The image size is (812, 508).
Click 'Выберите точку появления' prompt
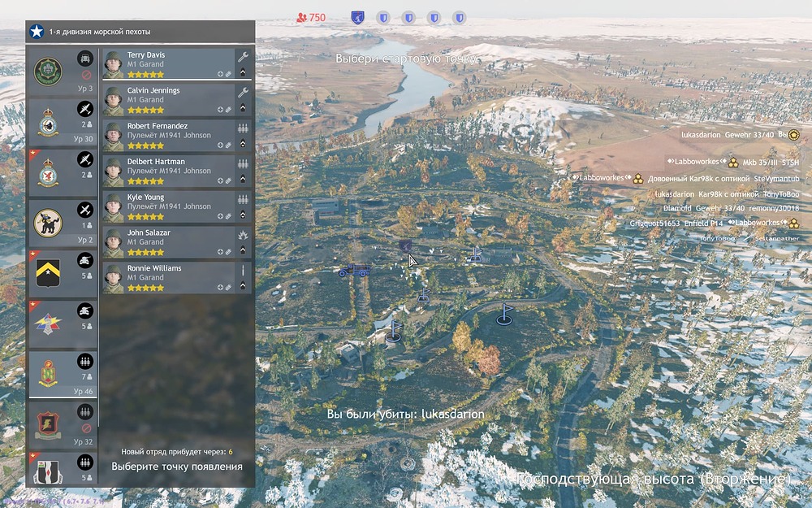coord(177,467)
